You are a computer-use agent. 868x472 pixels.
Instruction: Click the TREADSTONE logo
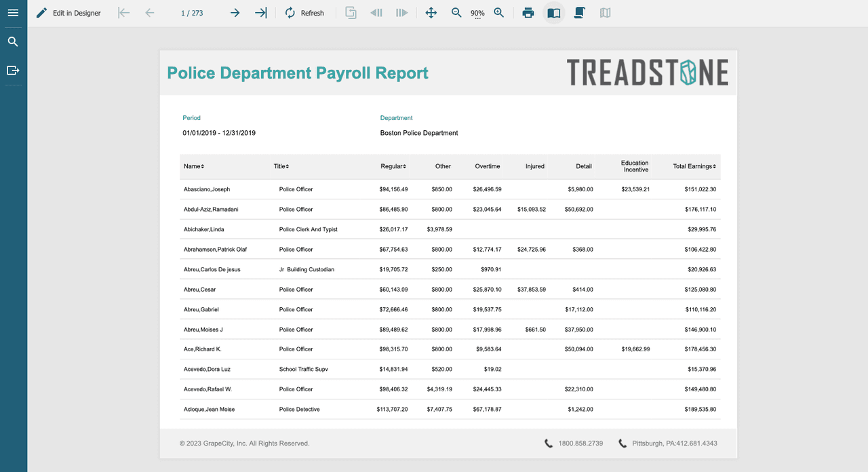pyautogui.click(x=648, y=73)
